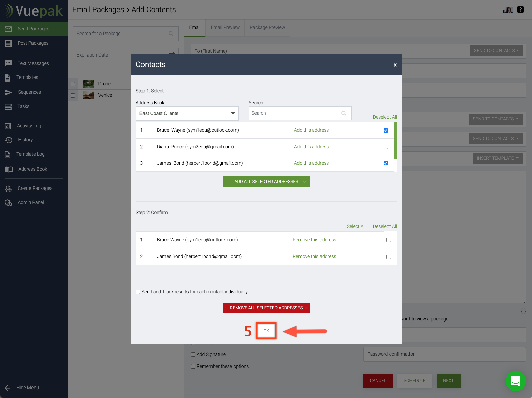Click the user profile avatar

coord(508,9)
